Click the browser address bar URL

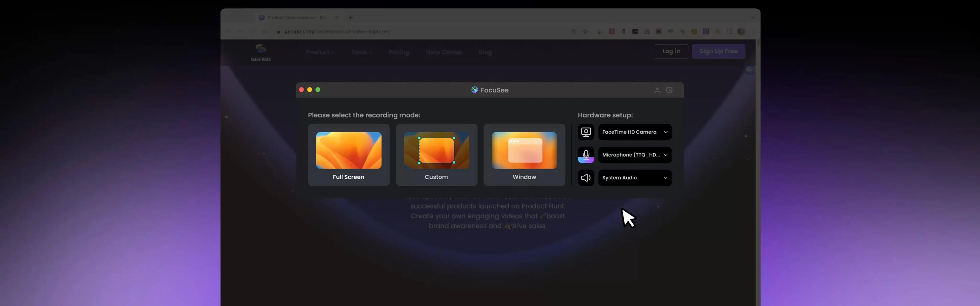pyautogui.click(x=337, y=32)
